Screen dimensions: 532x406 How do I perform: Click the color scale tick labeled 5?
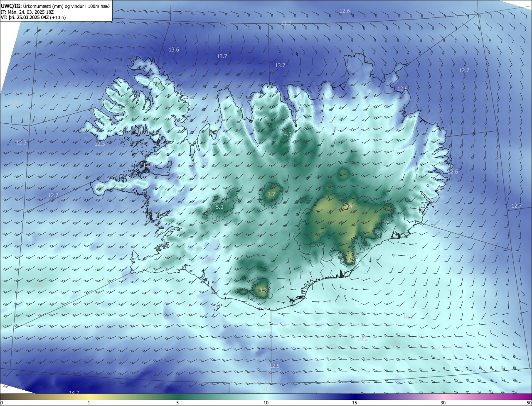pyautogui.click(x=177, y=403)
